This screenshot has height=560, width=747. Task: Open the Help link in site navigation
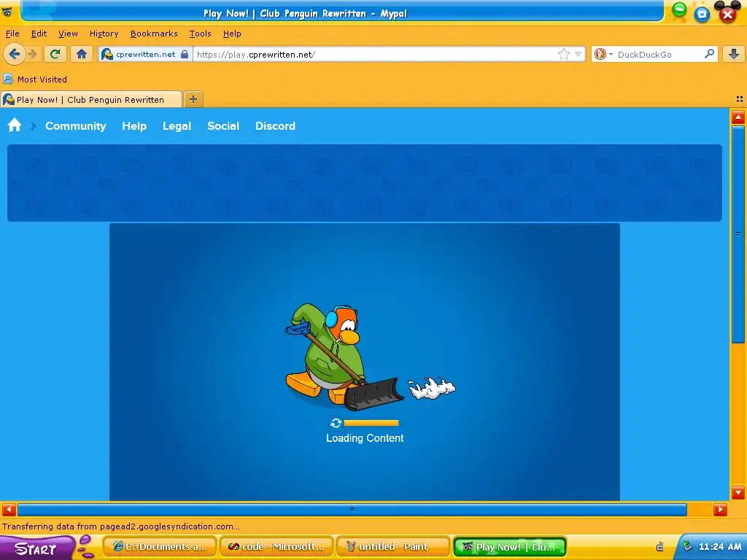pos(134,125)
